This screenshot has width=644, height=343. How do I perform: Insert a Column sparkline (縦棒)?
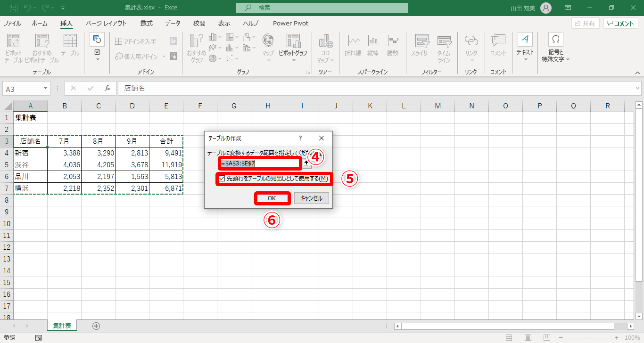click(373, 45)
